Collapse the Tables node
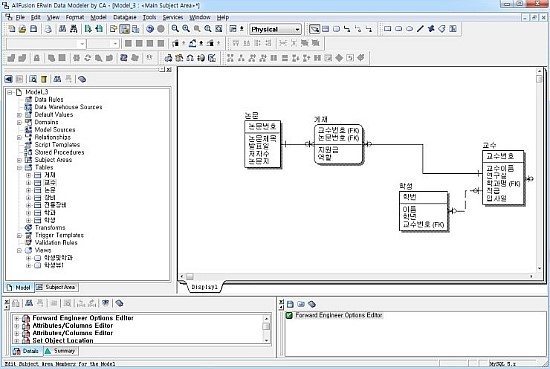550x369 pixels. [x=19, y=168]
